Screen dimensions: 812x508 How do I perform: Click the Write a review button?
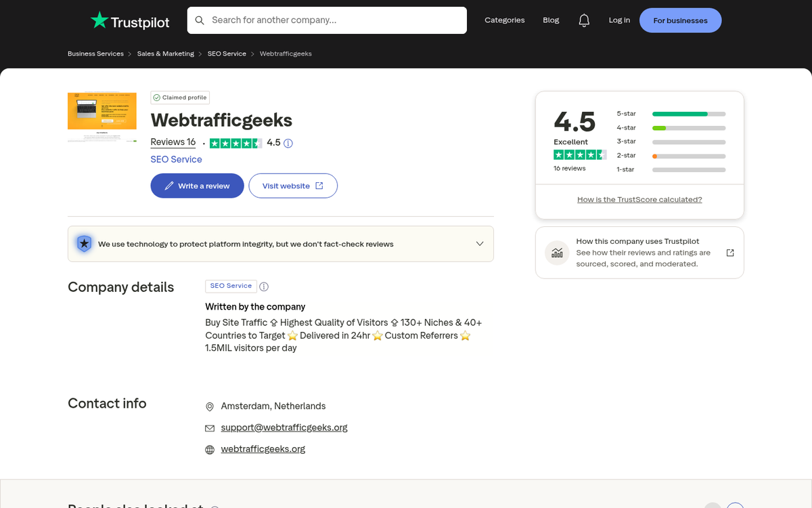pyautogui.click(x=197, y=186)
